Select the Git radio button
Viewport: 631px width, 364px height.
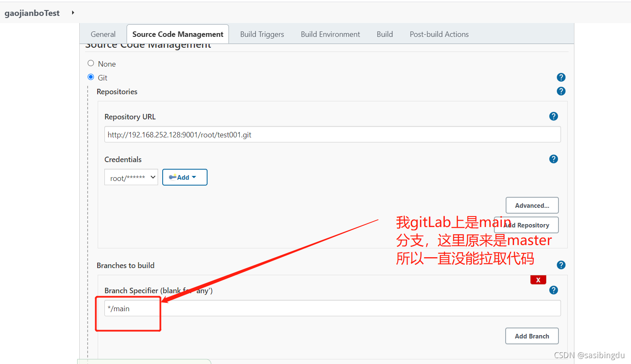coord(91,77)
